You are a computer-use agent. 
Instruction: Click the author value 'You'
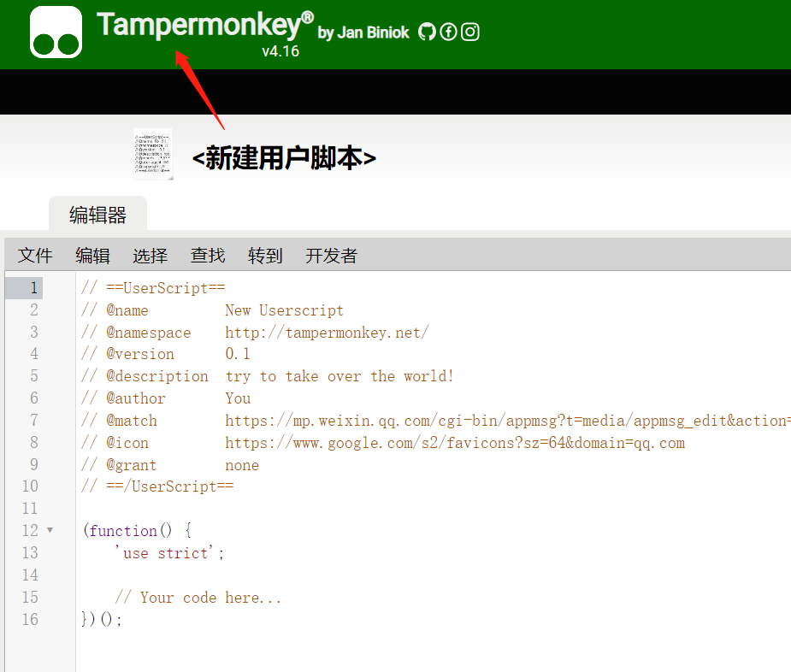click(238, 398)
